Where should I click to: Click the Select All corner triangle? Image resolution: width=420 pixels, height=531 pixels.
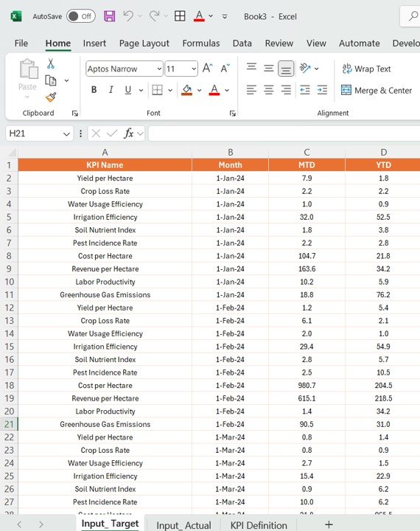(x=13, y=153)
